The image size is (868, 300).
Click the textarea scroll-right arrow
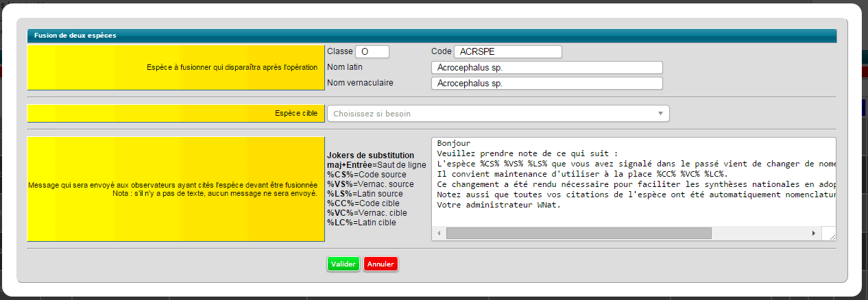point(814,233)
